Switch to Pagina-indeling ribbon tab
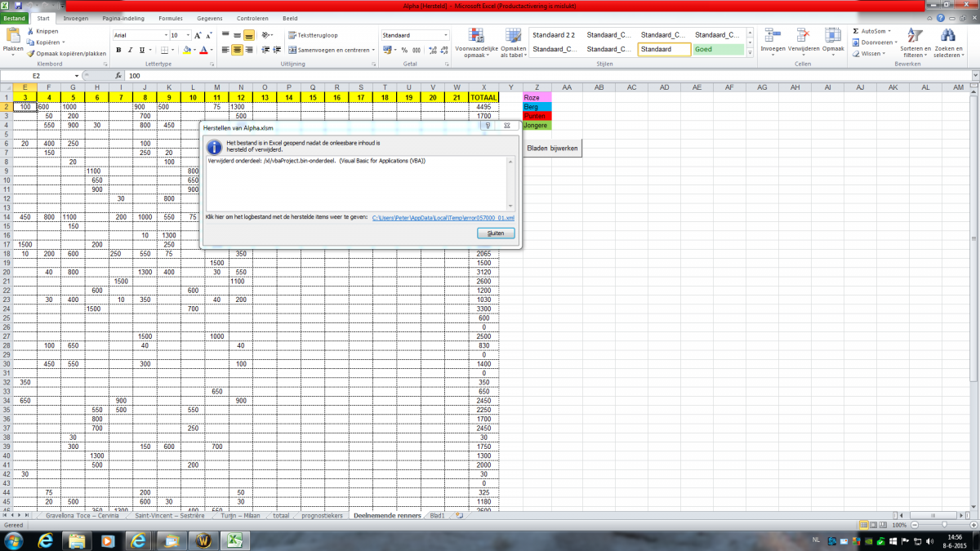The width and height of the screenshot is (980, 551). tap(122, 17)
